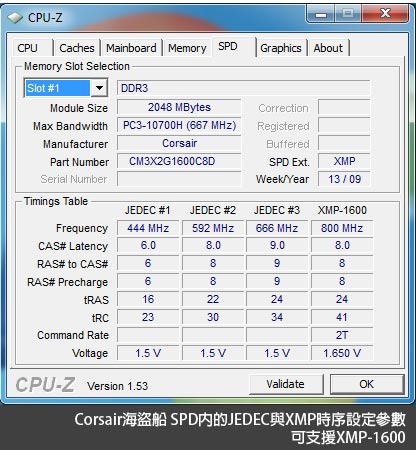The image size is (416, 450).
Task: Show the About tab
Action: pyautogui.click(x=328, y=48)
